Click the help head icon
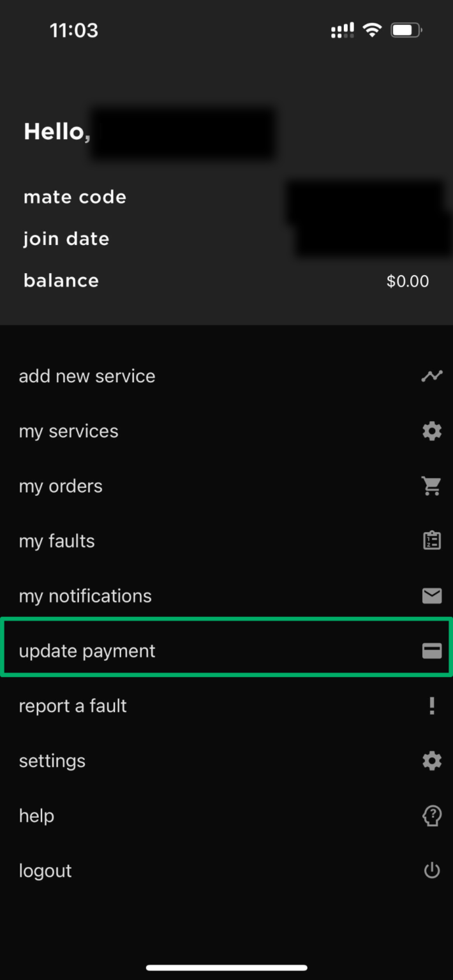Screen dimensions: 453x980 (431, 815)
